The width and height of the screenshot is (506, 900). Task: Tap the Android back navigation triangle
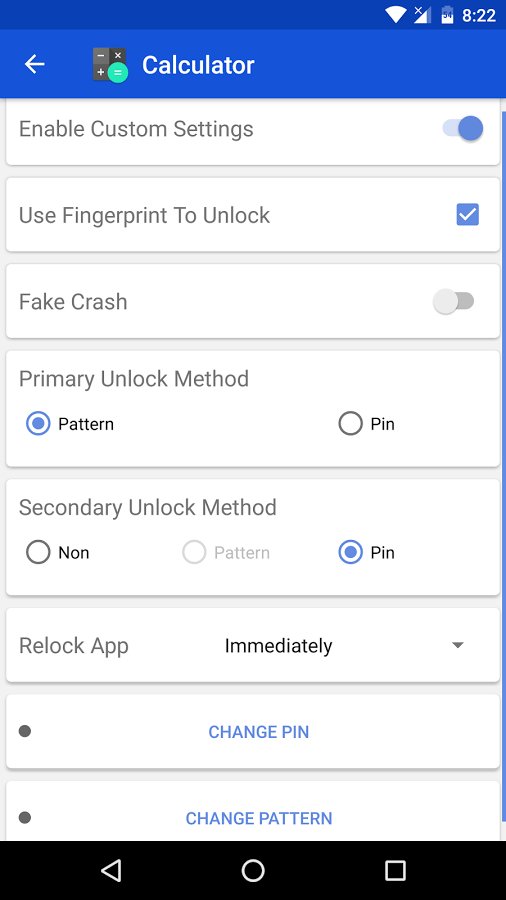(111, 870)
